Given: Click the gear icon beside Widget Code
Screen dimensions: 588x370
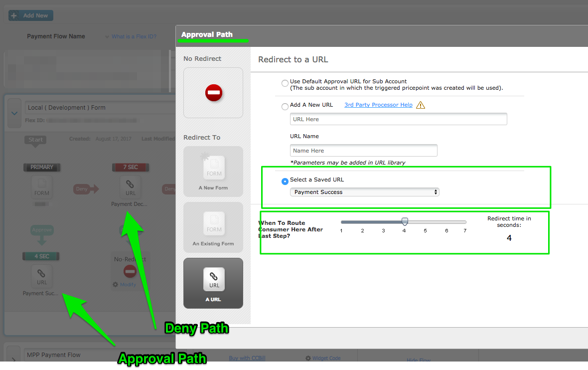Looking at the screenshot, I should pos(308,358).
